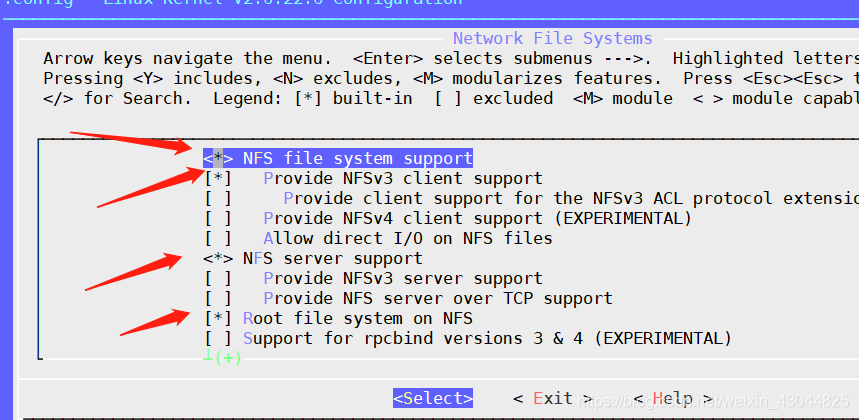Toggle NFS file system support tristate box
Image resolution: width=859 pixels, height=420 pixels.
218,159
